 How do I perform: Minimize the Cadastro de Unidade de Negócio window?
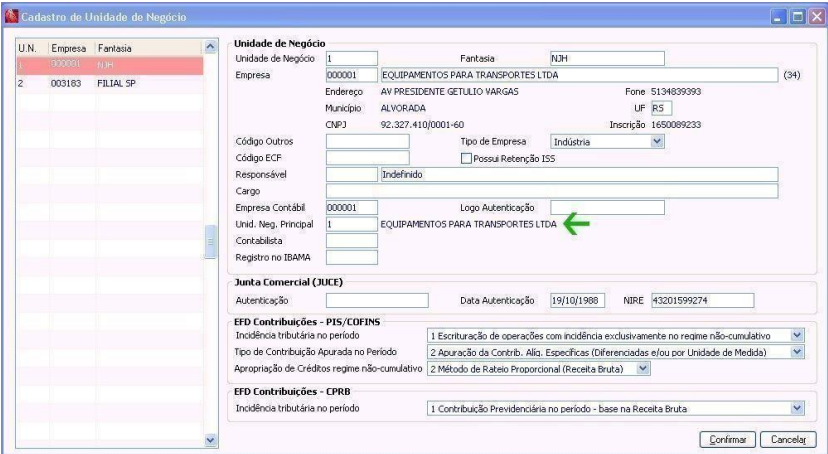[x=778, y=17]
